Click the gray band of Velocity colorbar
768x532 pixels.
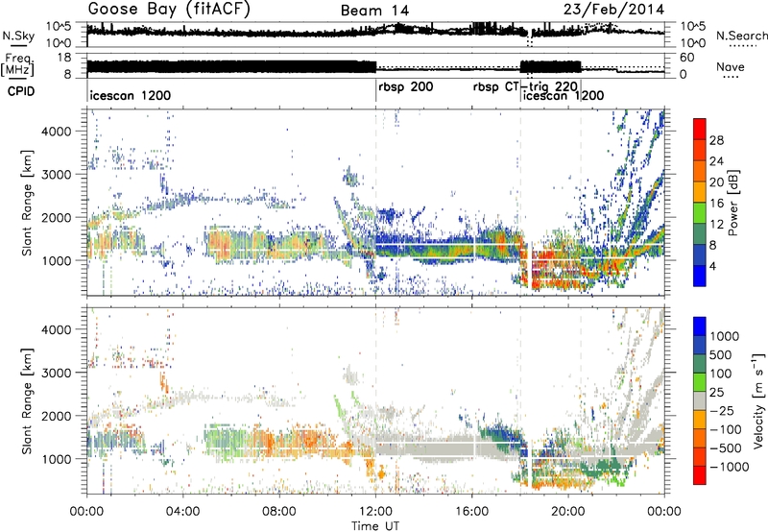(x=700, y=400)
